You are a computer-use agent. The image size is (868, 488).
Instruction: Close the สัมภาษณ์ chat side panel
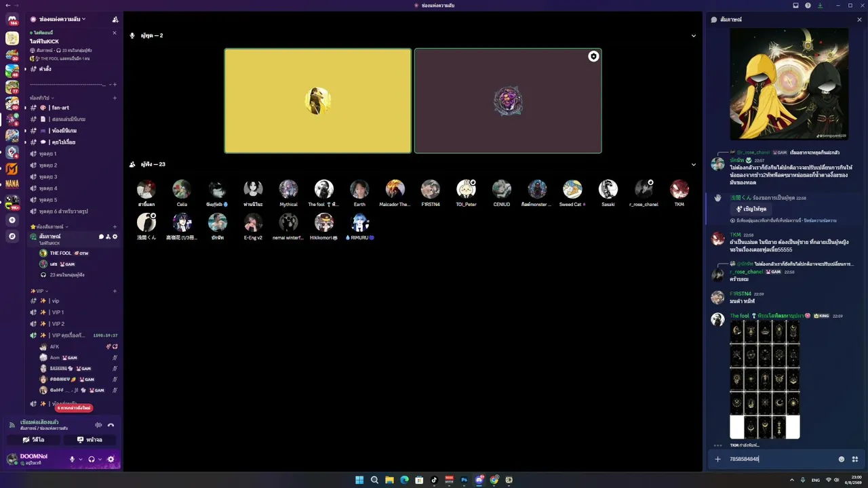859,20
